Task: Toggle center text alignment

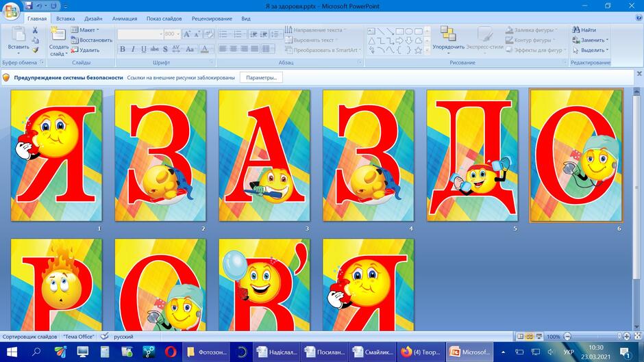Action: [x=234, y=49]
